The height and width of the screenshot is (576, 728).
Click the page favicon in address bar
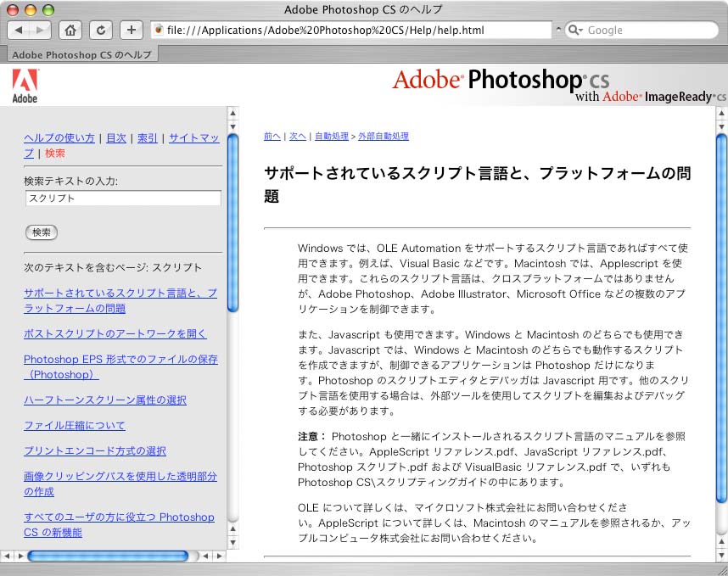(159, 30)
